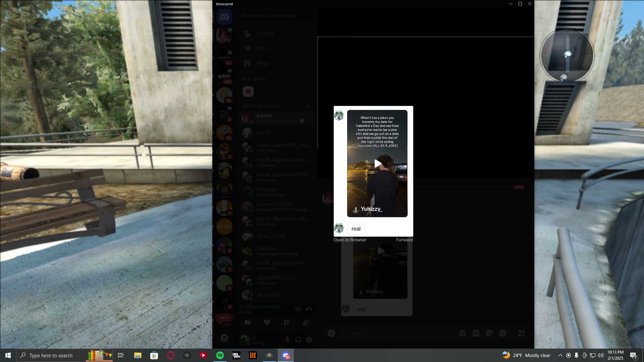
Task: Click the Discord home logo icon
Action: pos(224,16)
